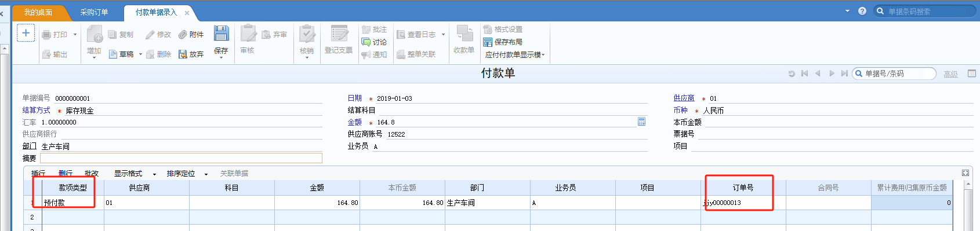Expand the 保存 dropdown arrow
Viewport: 980px width, 231px height.
pos(221,58)
